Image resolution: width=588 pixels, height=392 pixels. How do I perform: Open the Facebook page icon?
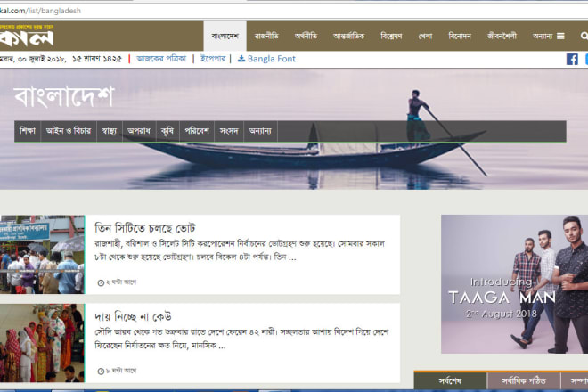coord(572,59)
